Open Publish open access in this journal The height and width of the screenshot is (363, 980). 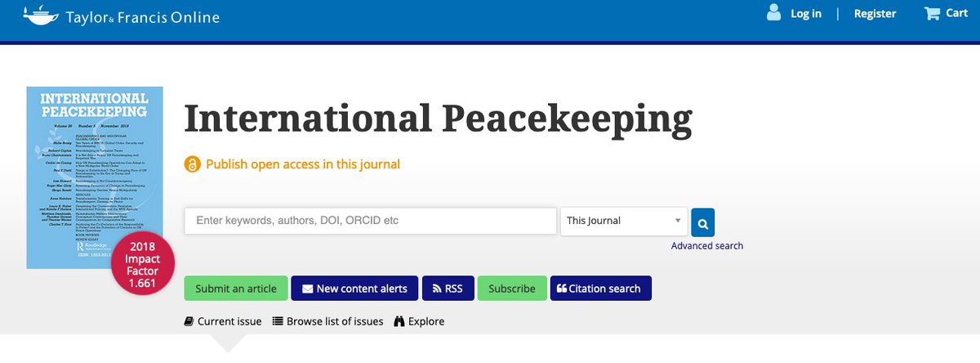(303, 164)
